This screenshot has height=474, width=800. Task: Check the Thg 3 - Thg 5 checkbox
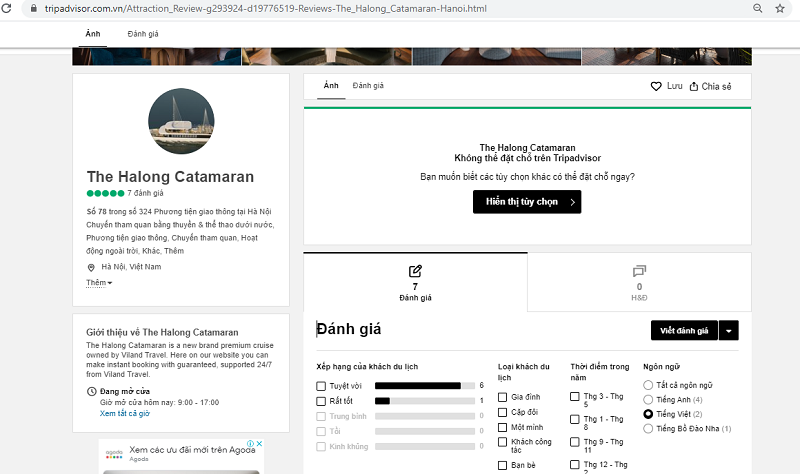[575, 396]
